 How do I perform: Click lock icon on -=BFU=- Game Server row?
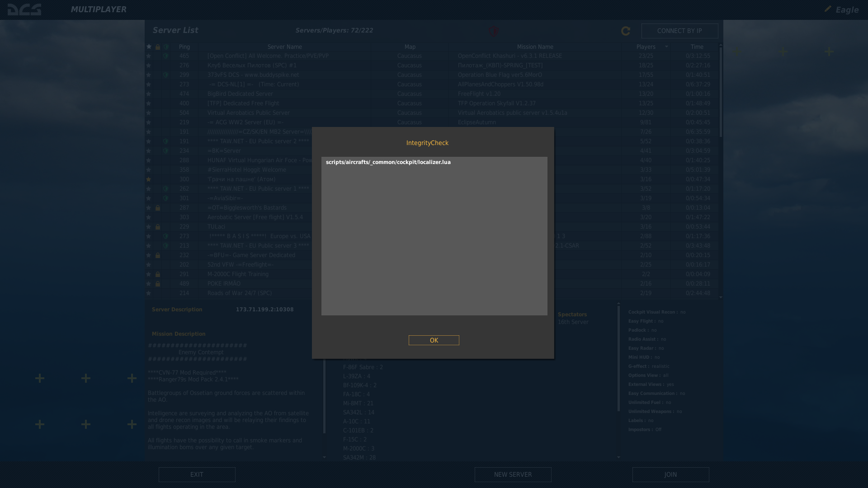click(x=158, y=255)
